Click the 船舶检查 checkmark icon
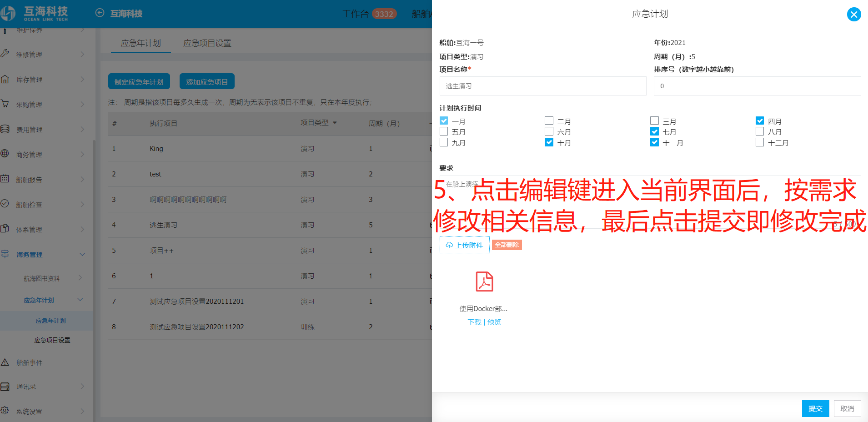This screenshot has height=422, width=868. point(5,204)
